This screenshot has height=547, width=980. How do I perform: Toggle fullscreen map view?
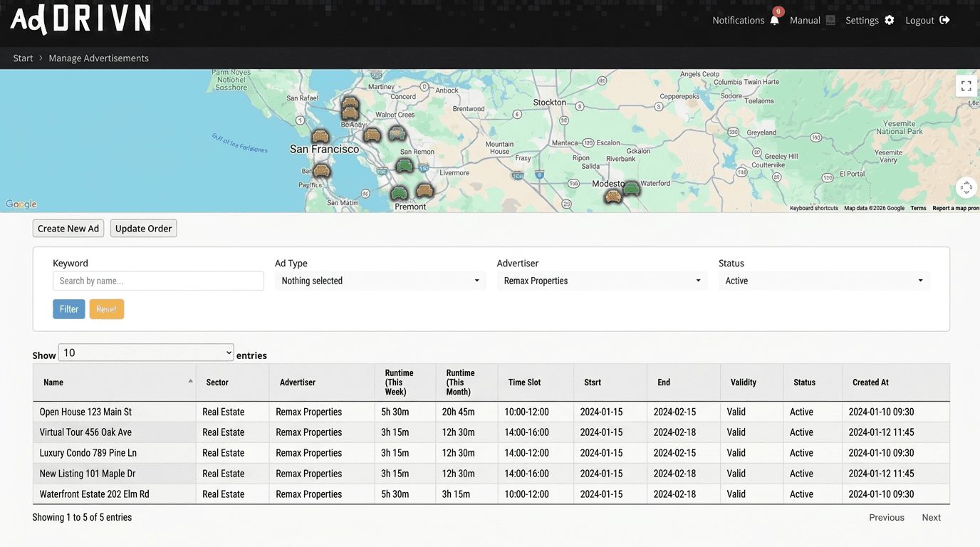[966, 85]
